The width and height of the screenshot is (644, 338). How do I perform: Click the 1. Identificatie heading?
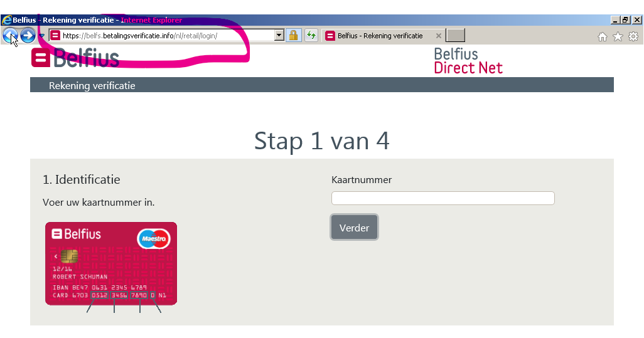[82, 180]
